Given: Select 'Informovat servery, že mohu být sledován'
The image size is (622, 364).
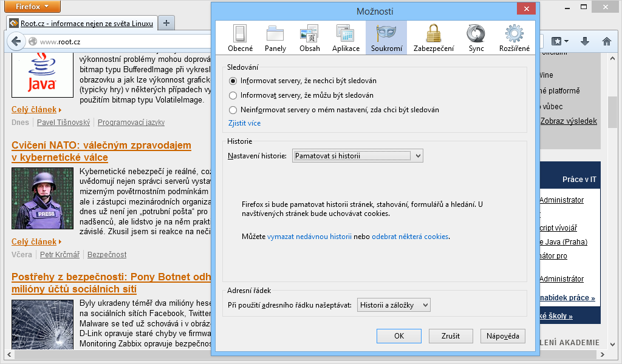Looking at the screenshot, I should [x=233, y=95].
